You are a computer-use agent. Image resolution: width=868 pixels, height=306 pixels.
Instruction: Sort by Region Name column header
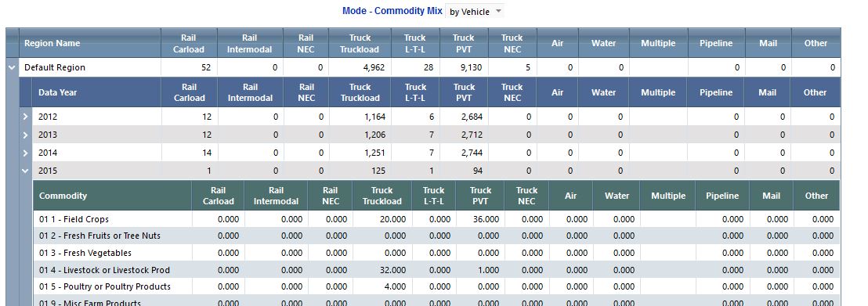pyautogui.click(x=89, y=43)
